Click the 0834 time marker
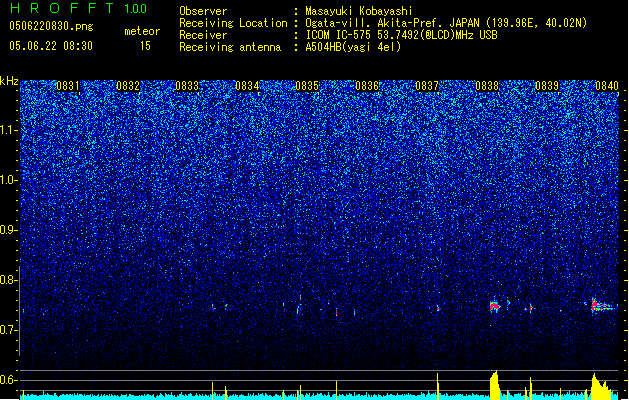Image resolution: width=629 pixels, height=400 pixels. (247, 86)
